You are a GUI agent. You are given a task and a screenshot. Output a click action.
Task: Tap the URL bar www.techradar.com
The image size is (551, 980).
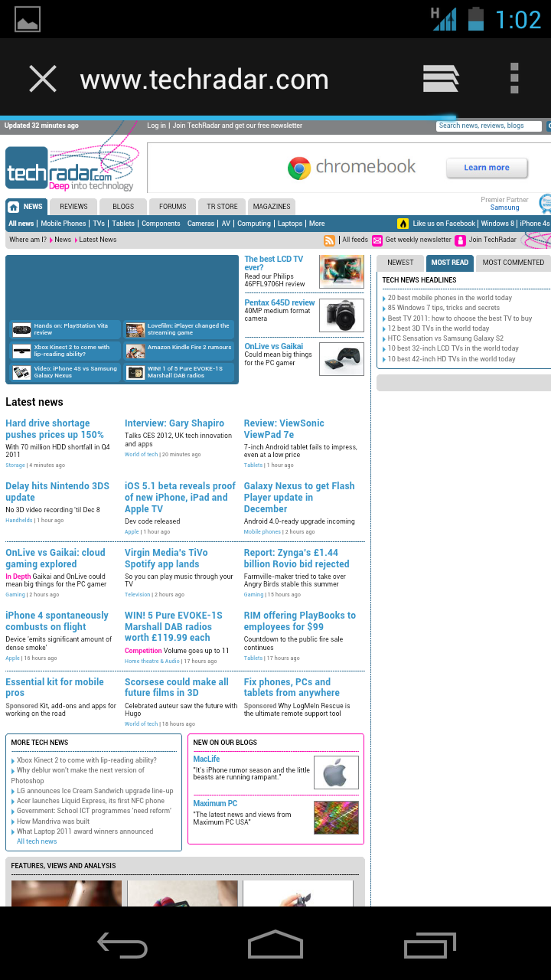(x=204, y=80)
